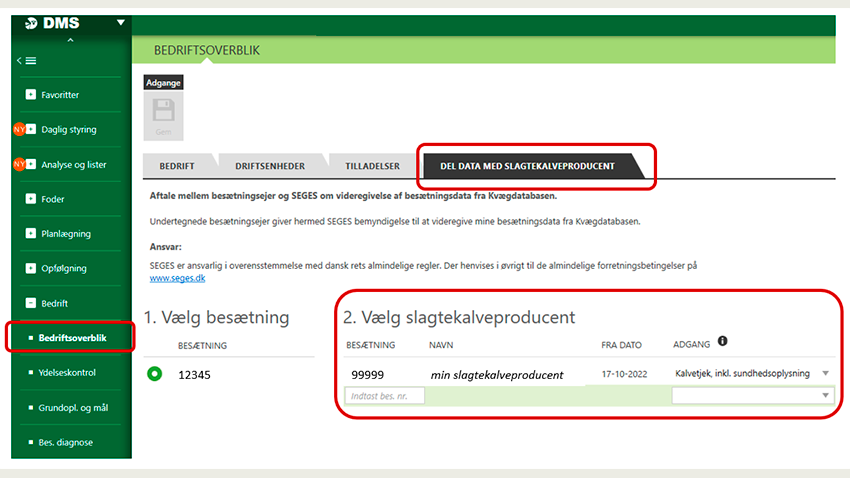Select Del data med slagtekalveproducent tab
Image resolution: width=850 pixels, height=478 pixels.
(x=519, y=166)
